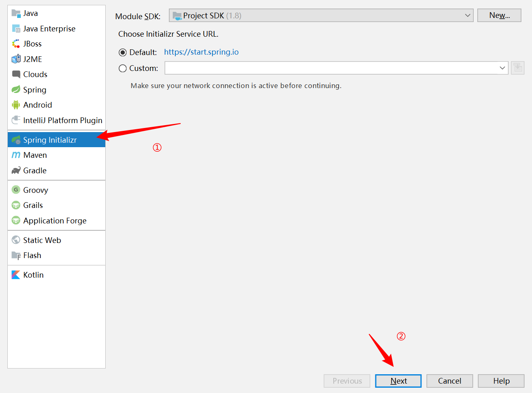Click the Static Web globe icon
Screen dimensions: 532x393
tap(16, 240)
